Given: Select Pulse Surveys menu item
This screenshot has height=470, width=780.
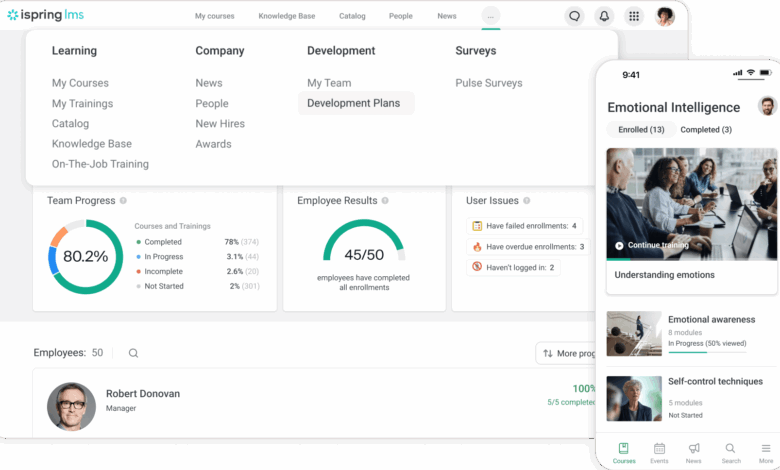Looking at the screenshot, I should click(x=489, y=83).
